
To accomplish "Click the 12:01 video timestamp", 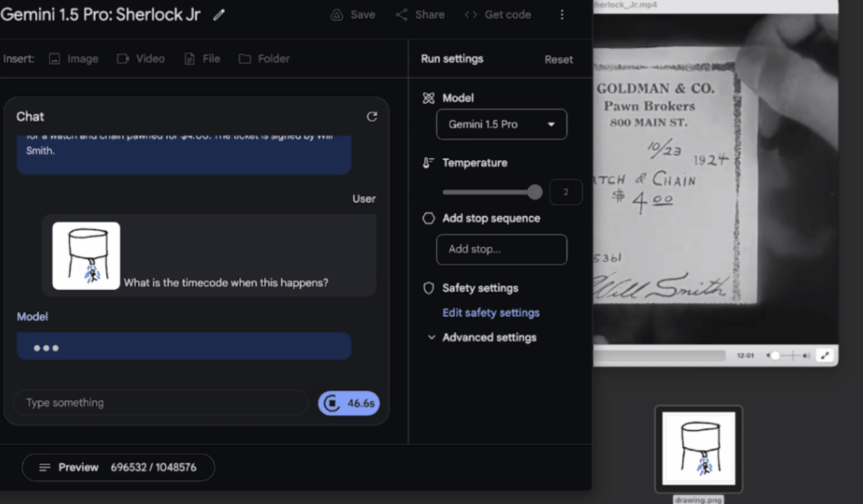I will [x=745, y=356].
